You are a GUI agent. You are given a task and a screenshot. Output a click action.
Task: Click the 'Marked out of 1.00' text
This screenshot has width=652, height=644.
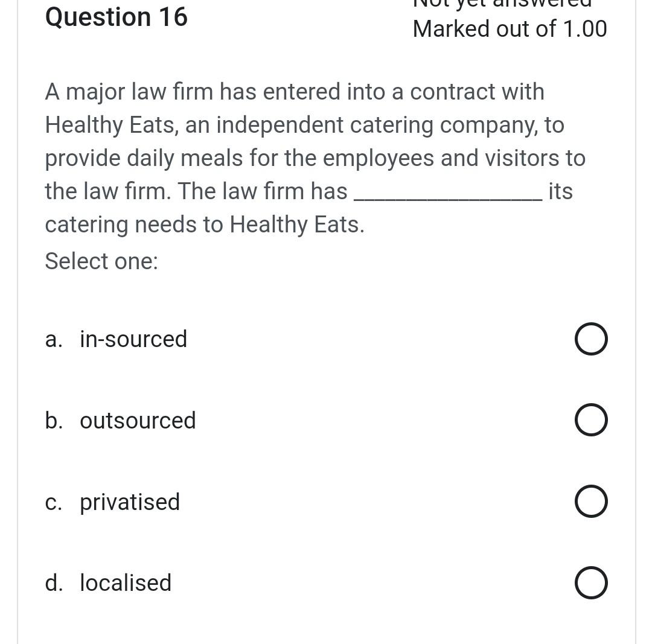coord(510,28)
